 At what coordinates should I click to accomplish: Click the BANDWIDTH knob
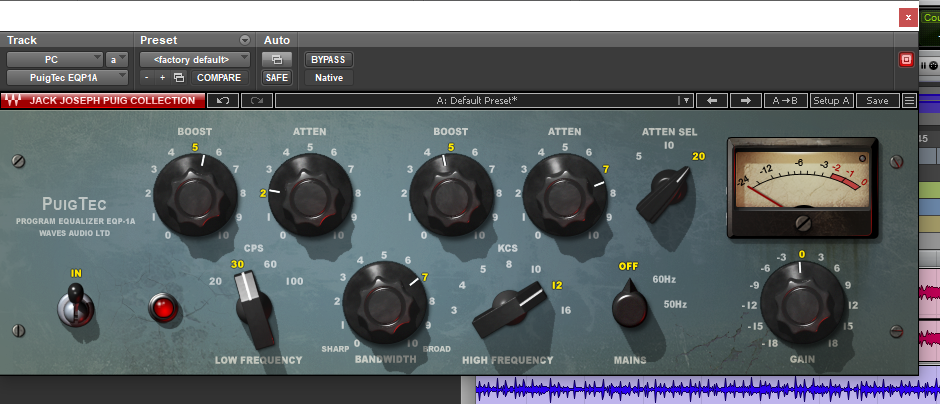[385, 303]
